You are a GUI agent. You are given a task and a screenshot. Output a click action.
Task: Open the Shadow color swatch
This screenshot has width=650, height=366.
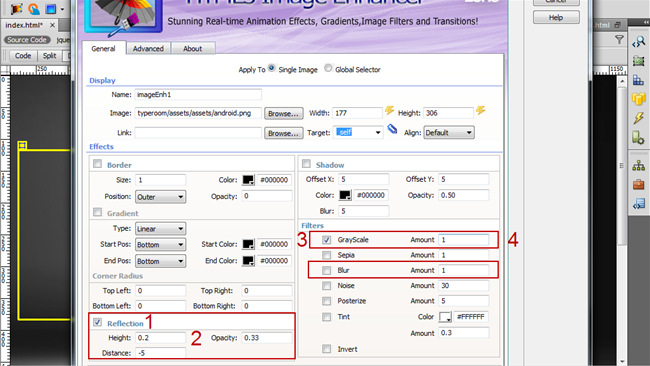coord(345,195)
